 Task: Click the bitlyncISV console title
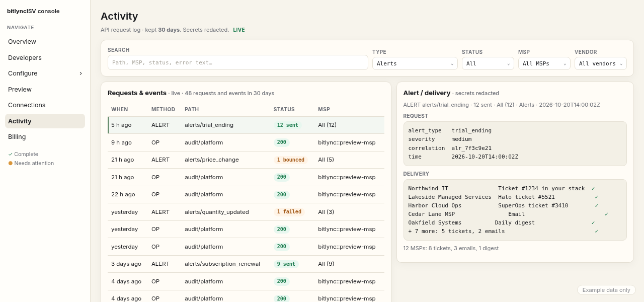coord(33,11)
